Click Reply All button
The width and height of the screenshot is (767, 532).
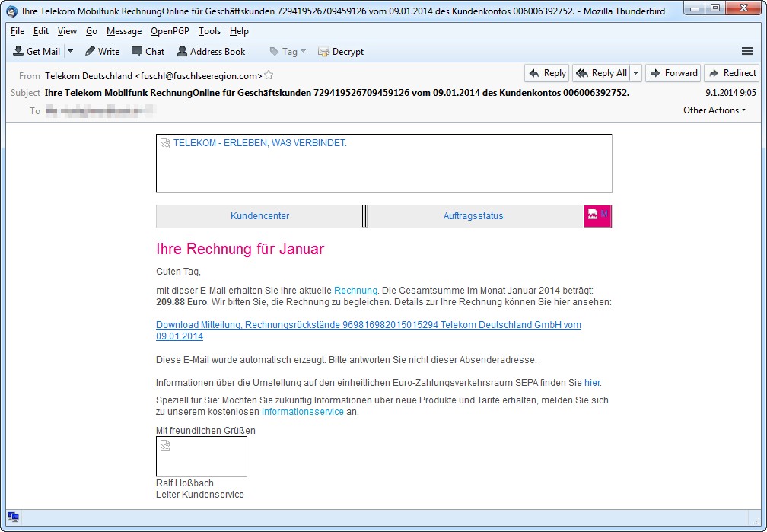601,73
